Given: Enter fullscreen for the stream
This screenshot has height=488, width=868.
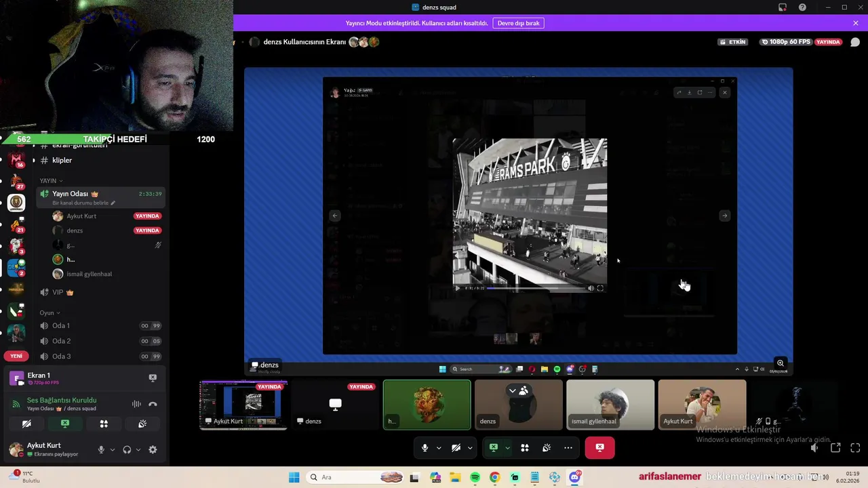Looking at the screenshot, I should coord(855,448).
